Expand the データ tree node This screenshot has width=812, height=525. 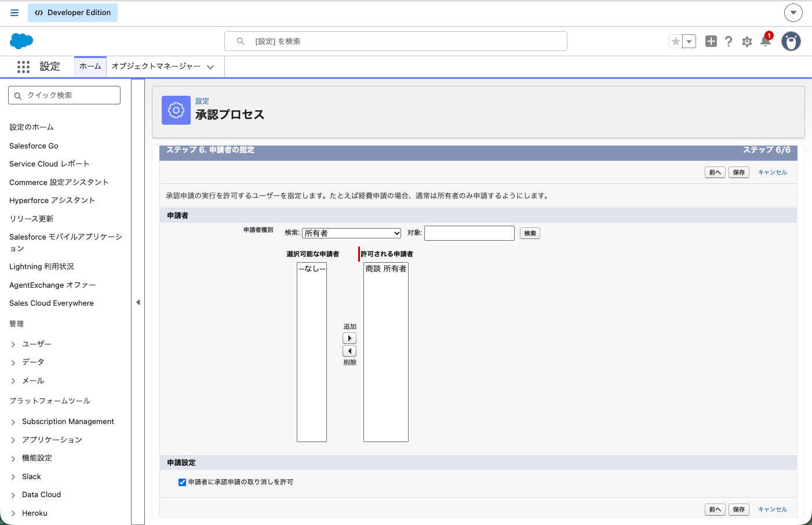pyautogui.click(x=13, y=363)
